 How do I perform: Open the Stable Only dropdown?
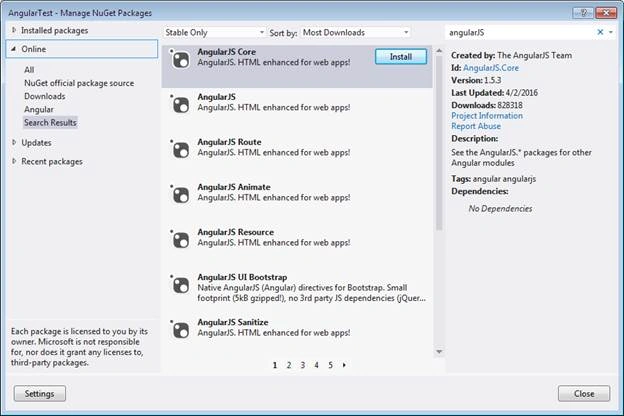pyautogui.click(x=214, y=33)
